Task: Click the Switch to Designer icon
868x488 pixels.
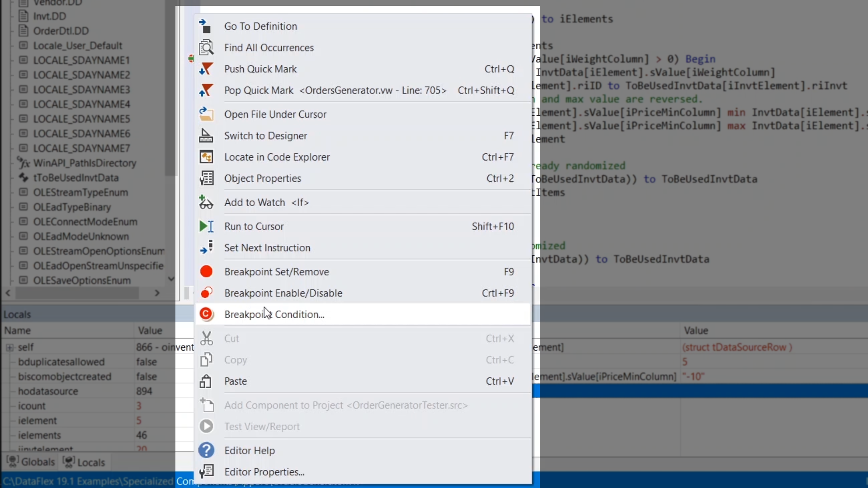Action: coord(206,136)
